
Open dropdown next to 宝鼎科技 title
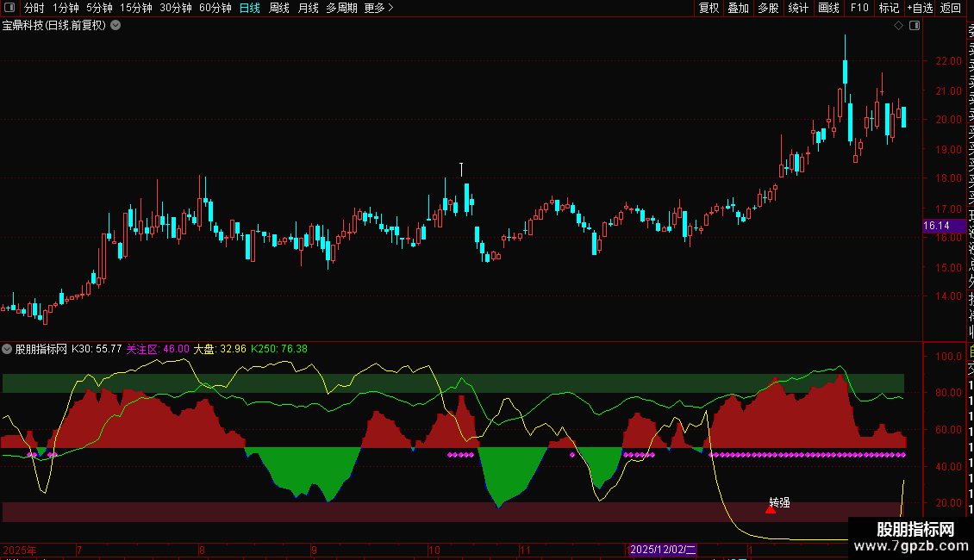pyautogui.click(x=116, y=26)
